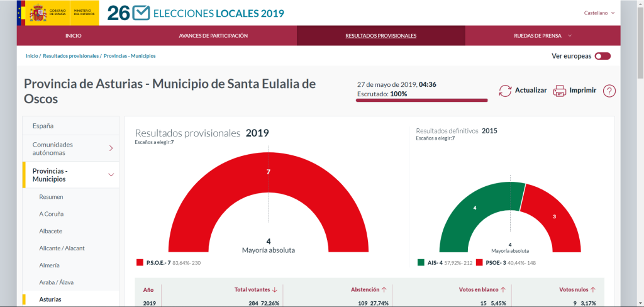Toggle the Ver europeas switch
This screenshot has width=644, height=307.
[602, 56]
